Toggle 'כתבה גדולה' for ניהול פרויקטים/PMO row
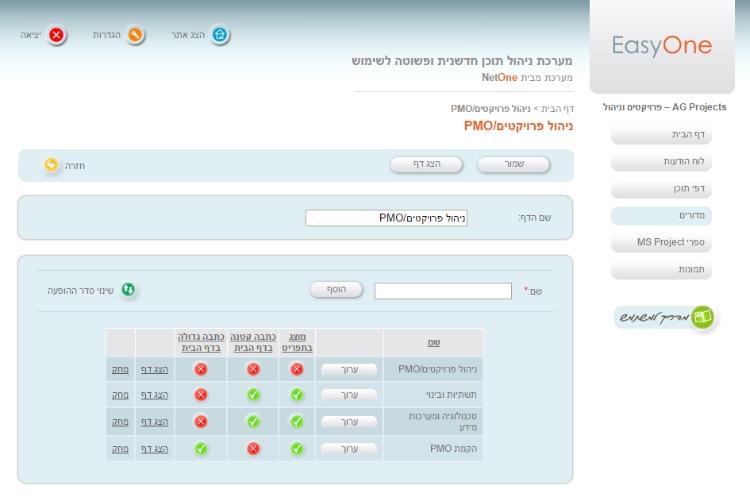 tap(201, 369)
